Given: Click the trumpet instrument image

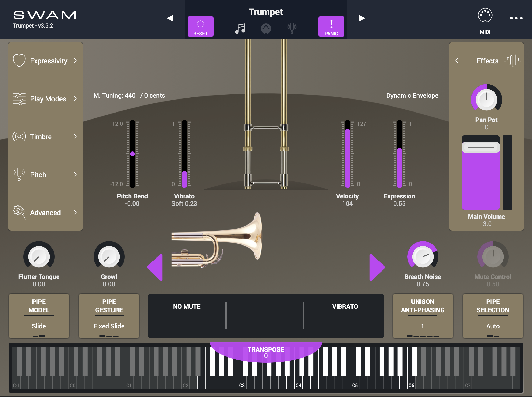Looking at the screenshot, I should (x=217, y=240).
